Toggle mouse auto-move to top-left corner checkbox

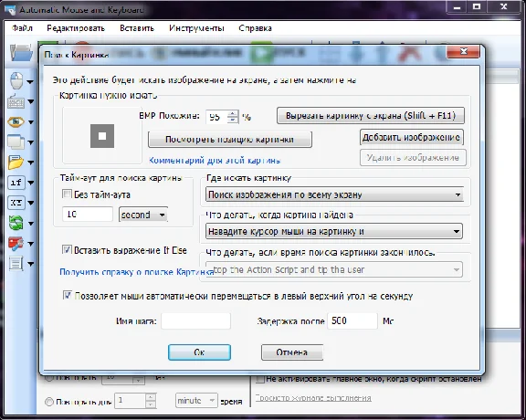tap(67, 295)
